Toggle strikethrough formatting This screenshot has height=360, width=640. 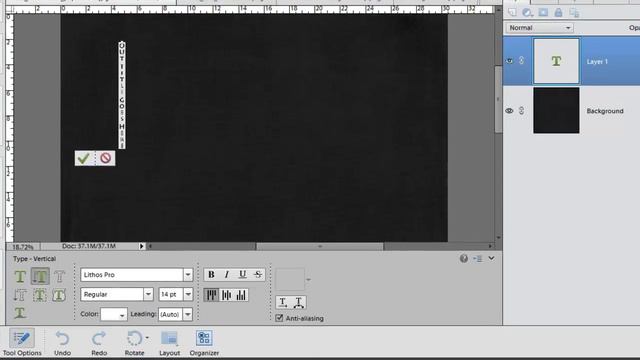pyautogui.click(x=258, y=274)
